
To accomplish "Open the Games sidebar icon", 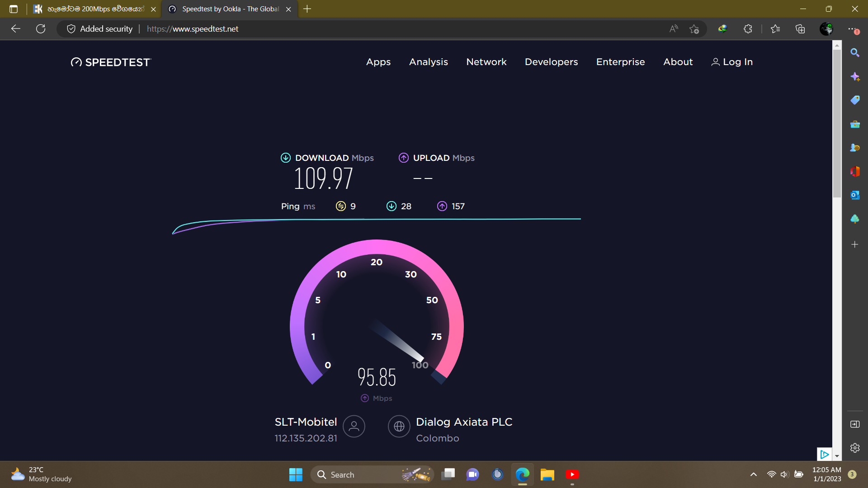I will point(855,147).
